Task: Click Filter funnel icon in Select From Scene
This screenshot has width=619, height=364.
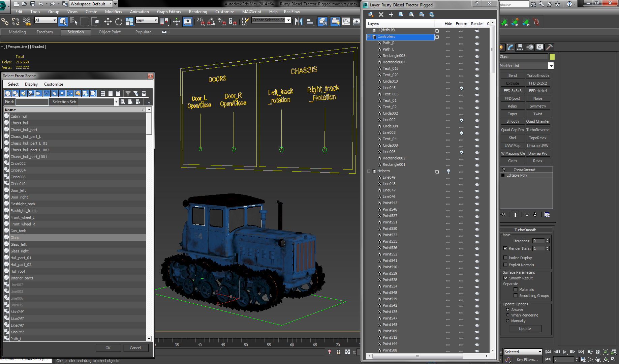Action: tap(128, 93)
